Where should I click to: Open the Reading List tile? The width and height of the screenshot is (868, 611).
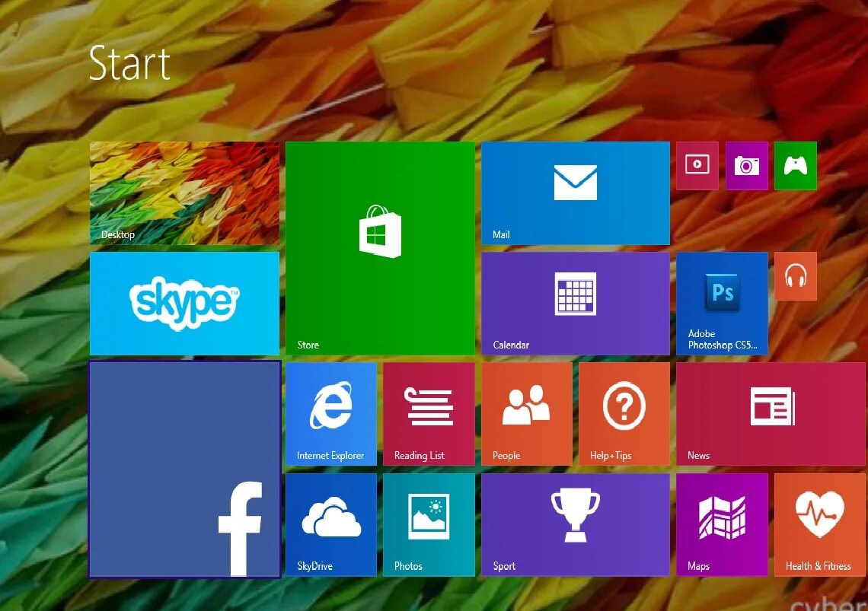click(429, 414)
